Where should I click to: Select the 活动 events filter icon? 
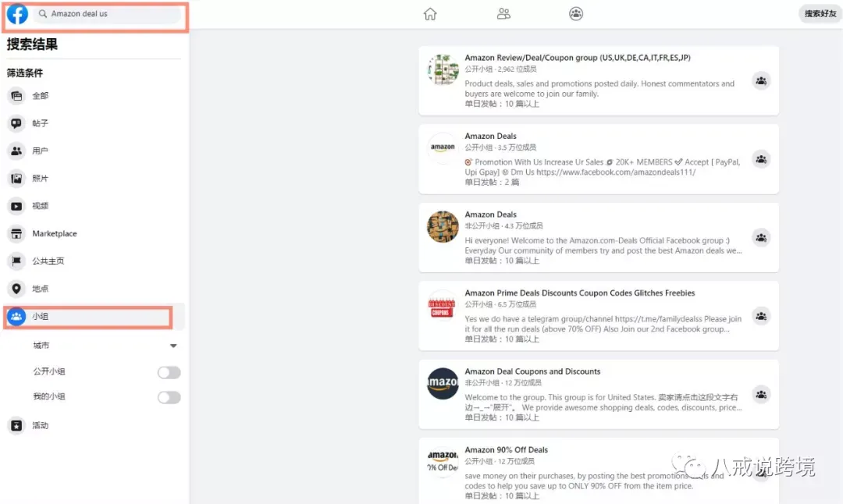[16, 425]
